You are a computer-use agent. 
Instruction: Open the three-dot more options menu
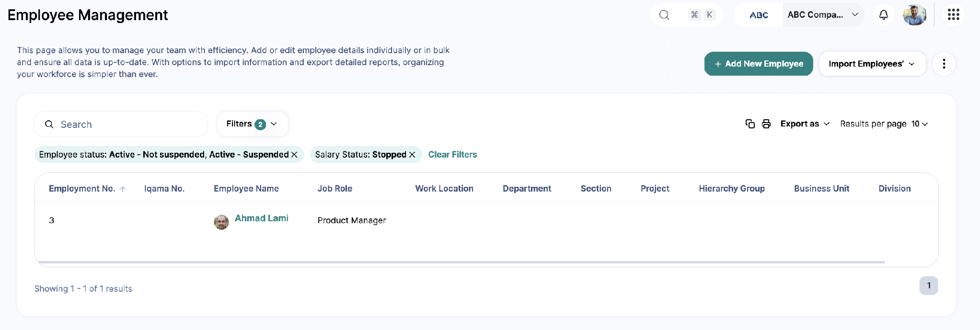(944, 64)
